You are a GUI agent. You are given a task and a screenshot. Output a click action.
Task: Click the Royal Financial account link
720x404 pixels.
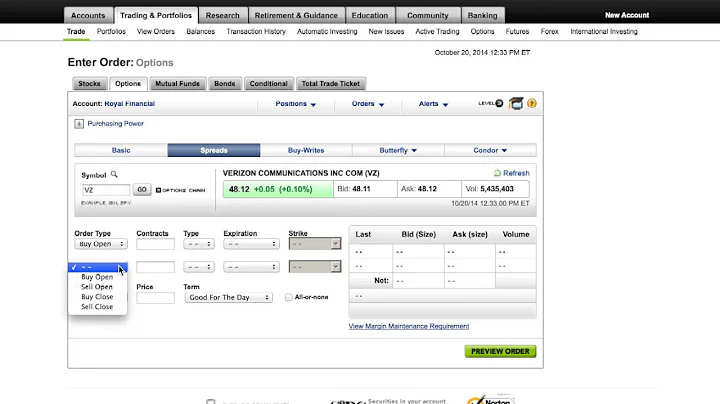click(129, 104)
